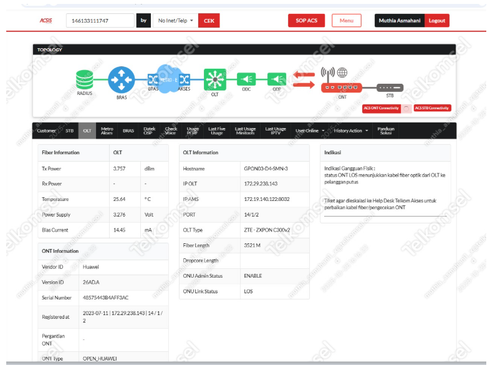Click the red bidirectional arrows icon

click(304, 80)
